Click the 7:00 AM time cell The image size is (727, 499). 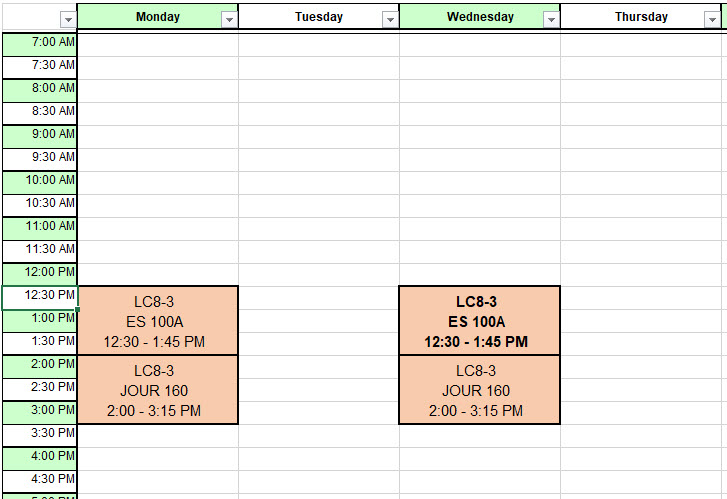(40, 45)
